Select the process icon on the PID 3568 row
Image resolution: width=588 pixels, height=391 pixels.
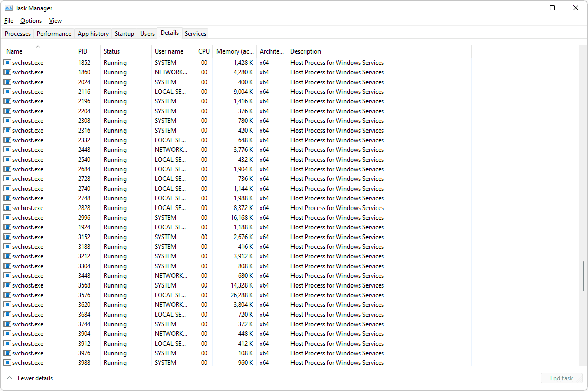pos(7,285)
